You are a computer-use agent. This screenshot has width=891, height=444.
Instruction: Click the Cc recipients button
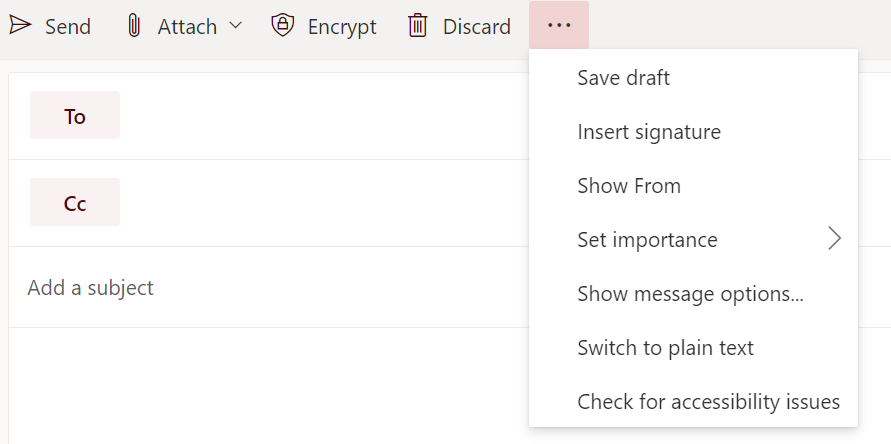pos(75,202)
